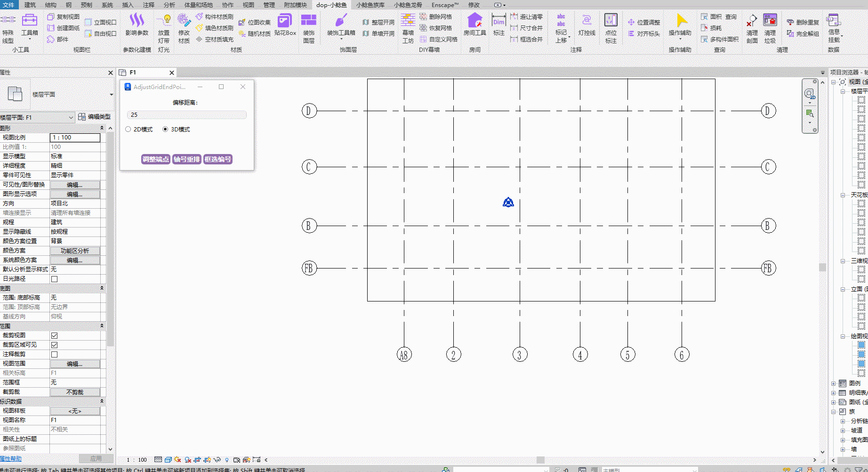The height and width of the screenshot is (472, 868).
Task: Switch to the 建筑 ribbon tab
Action: click(x=30, y=5)
